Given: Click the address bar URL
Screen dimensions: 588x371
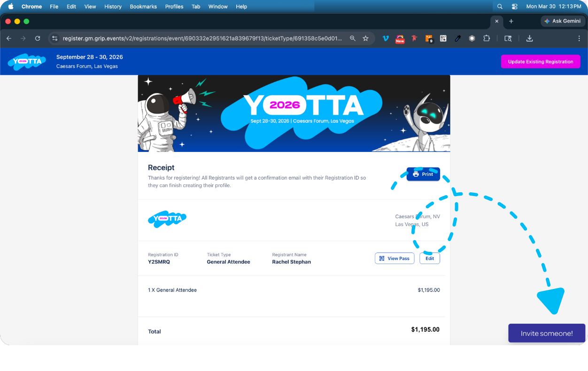Looking at the screenshot, I should [x=202, y=38].
